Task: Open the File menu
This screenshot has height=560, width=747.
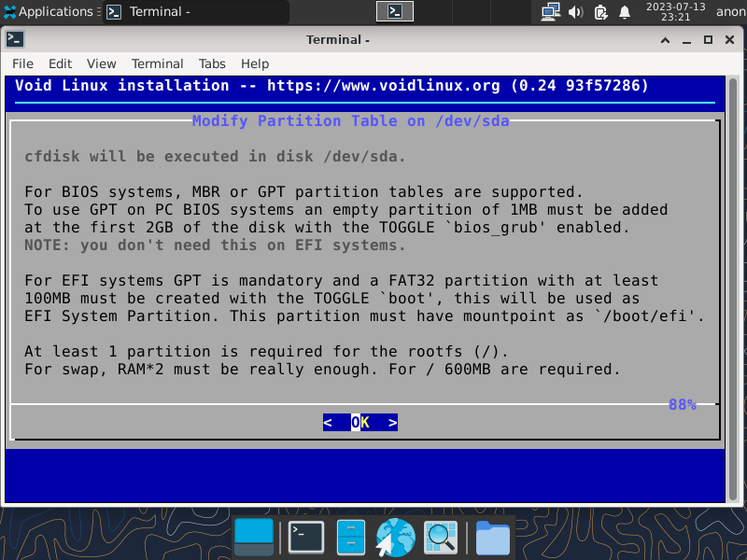Action: (x=22, y=63)
